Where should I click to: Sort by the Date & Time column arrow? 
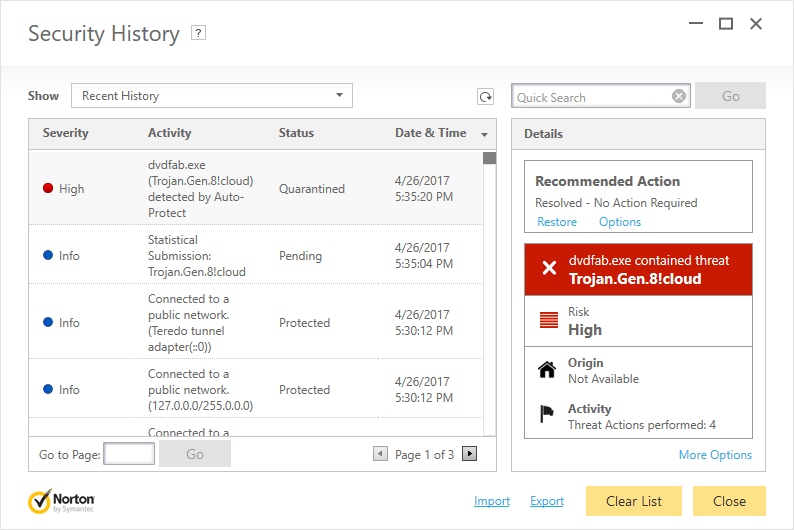click(485, 134)
